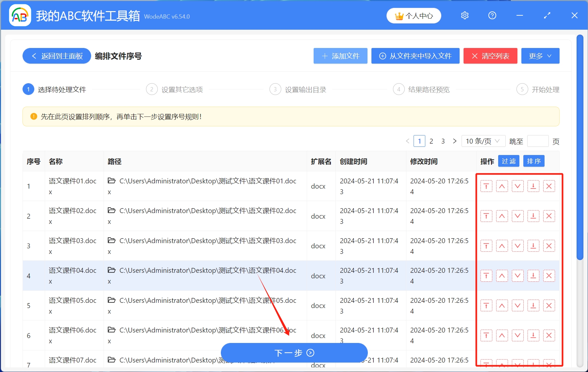Open the 排序 sorting option

tap(533, 161)
